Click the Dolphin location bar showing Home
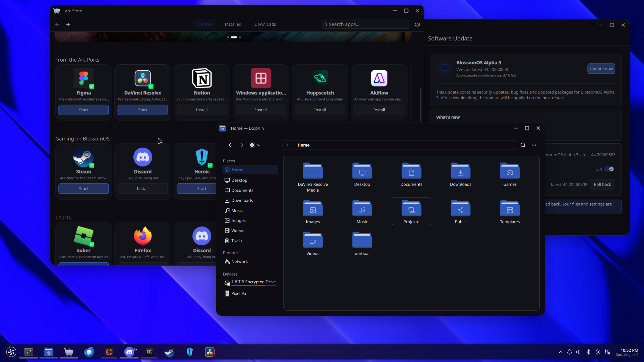644x362 pixels. point(400,145)
